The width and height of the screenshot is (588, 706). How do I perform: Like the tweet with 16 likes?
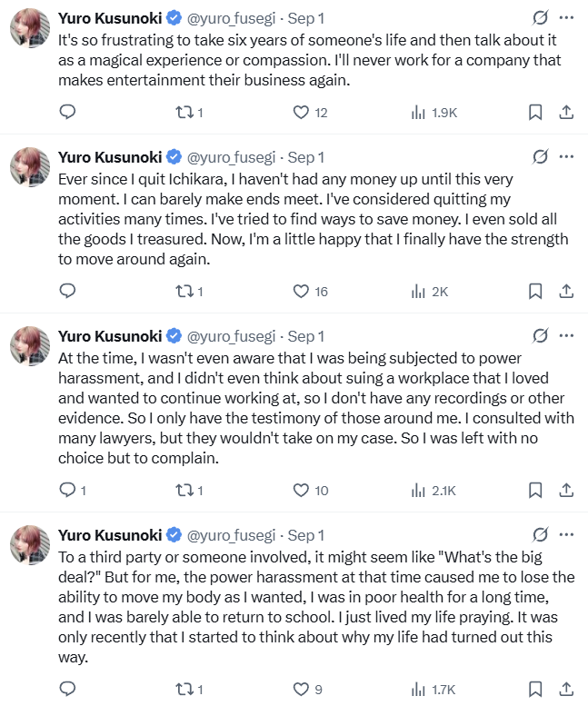(302, 292)
